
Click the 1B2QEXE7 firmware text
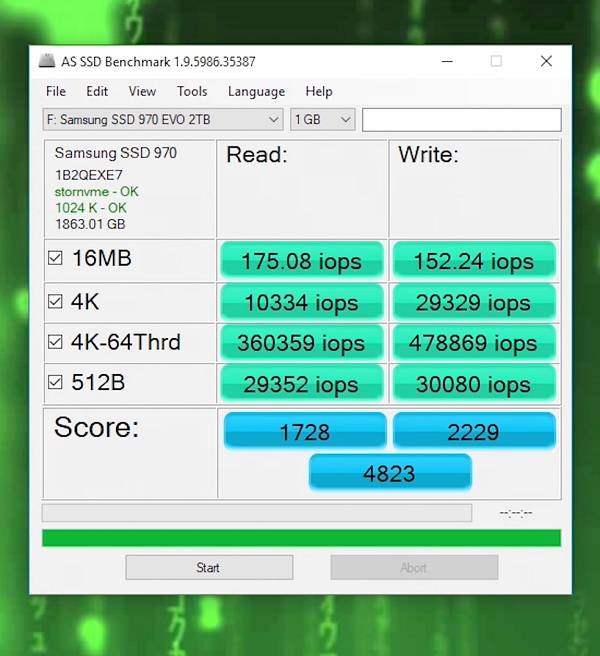pyautogui.click(x=89, y=175)
